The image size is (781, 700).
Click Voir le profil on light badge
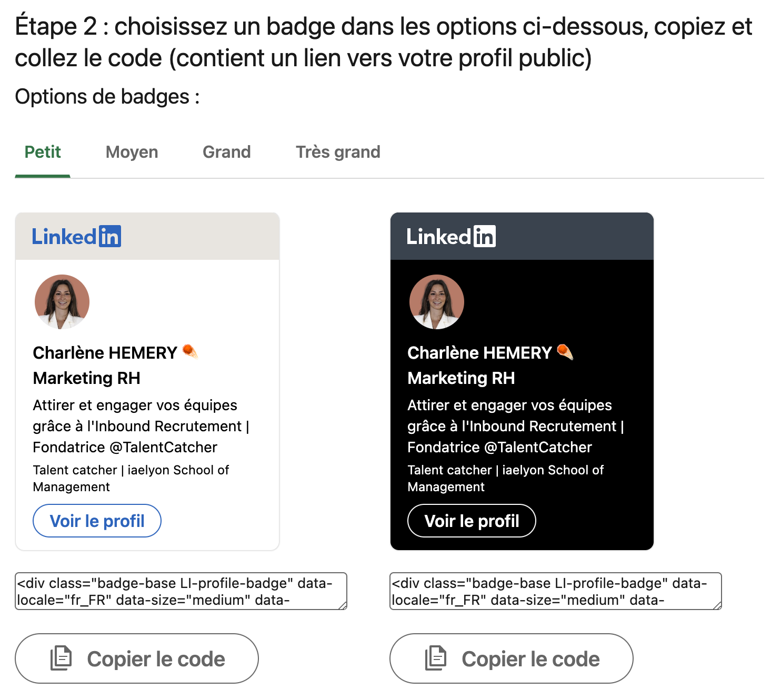(x=97, y=521)
